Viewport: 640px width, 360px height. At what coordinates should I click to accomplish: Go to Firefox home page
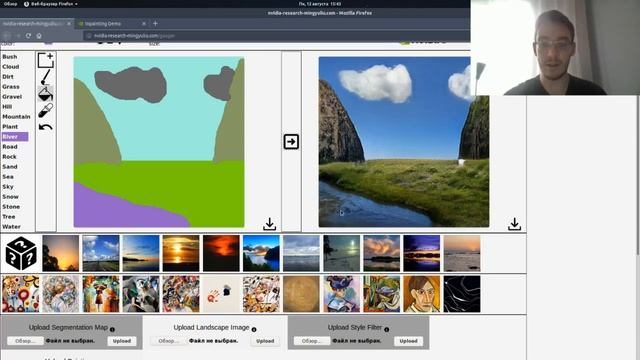[39, 36]
